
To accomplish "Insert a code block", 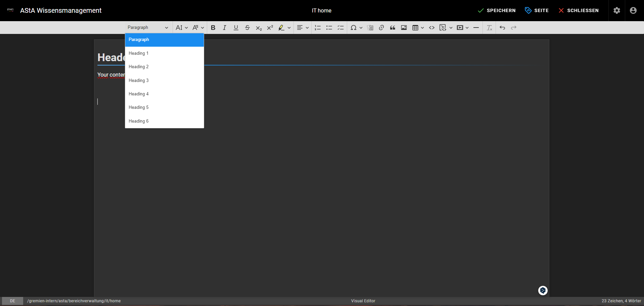I will tap(443, 28).
